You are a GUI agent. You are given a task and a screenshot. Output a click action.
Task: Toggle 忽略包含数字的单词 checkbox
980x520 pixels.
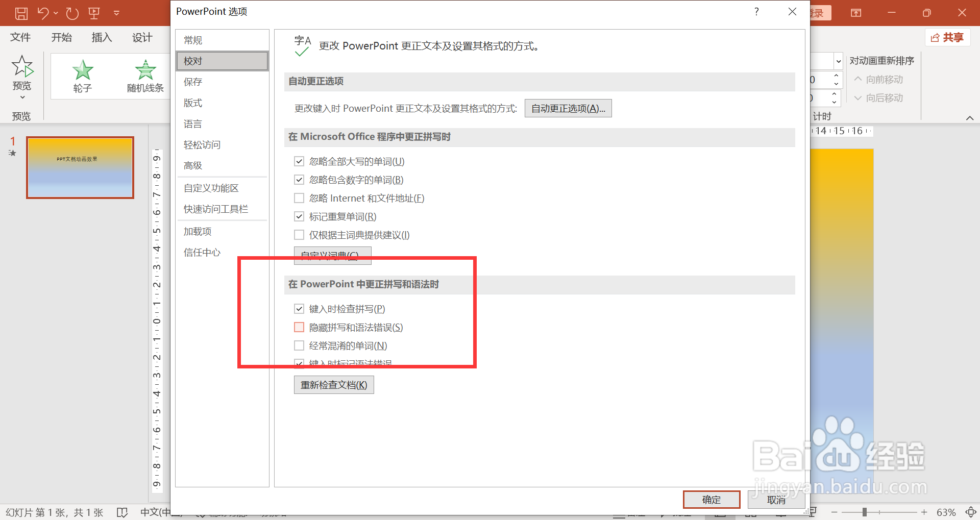(299, 180)
